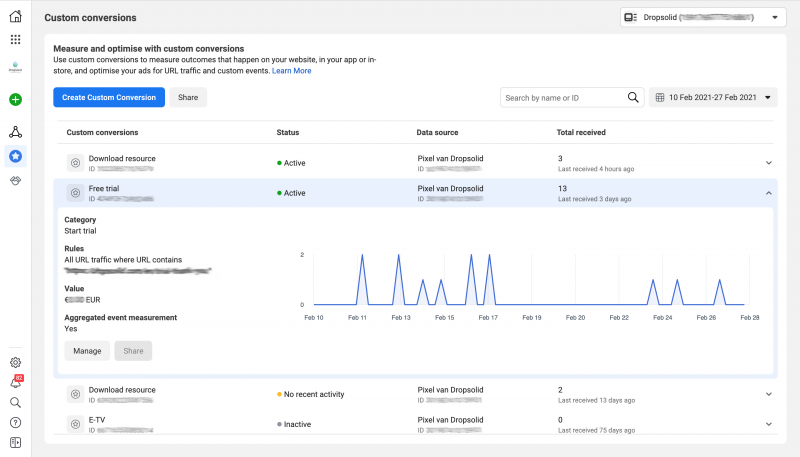Open the all tools grid menu

tap(15, 39)
